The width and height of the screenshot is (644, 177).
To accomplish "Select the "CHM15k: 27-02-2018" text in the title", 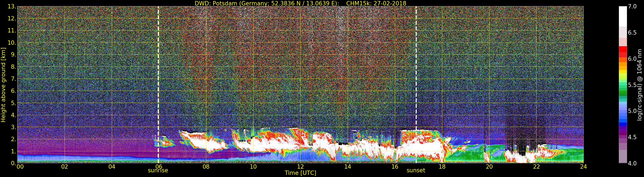I will [x=376, y=3].
